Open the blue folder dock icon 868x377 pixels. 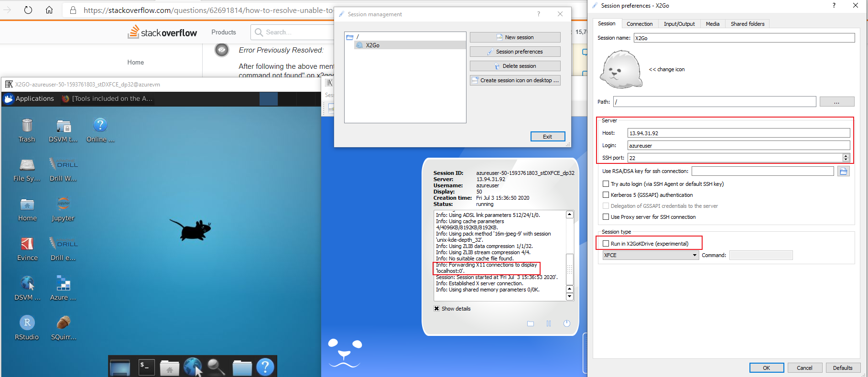pyautogui.click(x=242, y=367)
